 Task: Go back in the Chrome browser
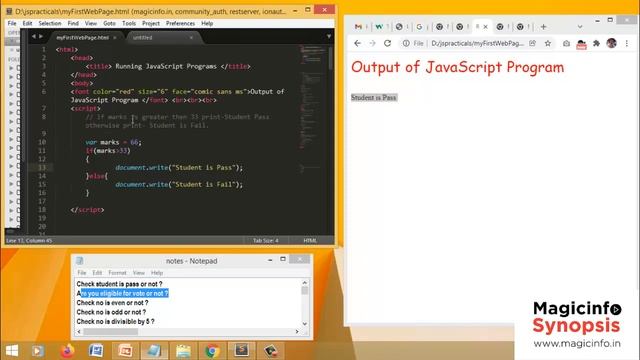pos(358,43)
